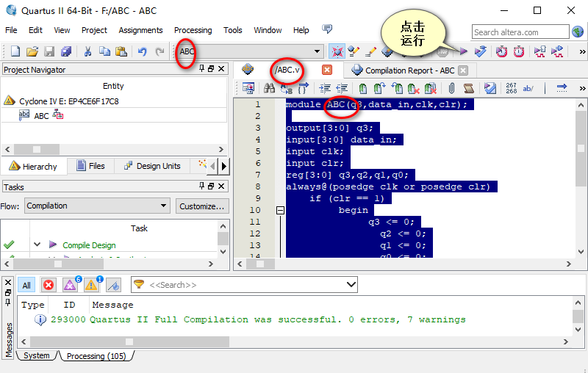This screenshot has height=373, width=588.
Task: Click the second timing analysis clock icon
Action: [x=519, y=51]
